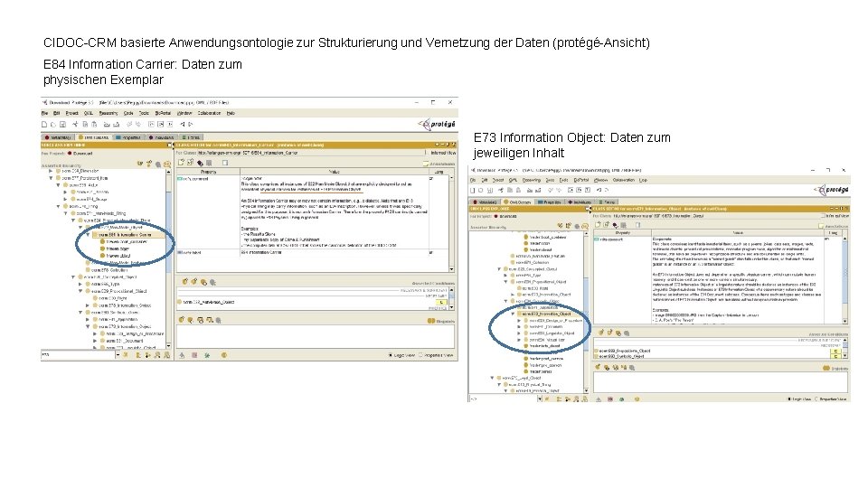Switch to Individuals tab in left window

pyautogui.click(x=161, y=137)
